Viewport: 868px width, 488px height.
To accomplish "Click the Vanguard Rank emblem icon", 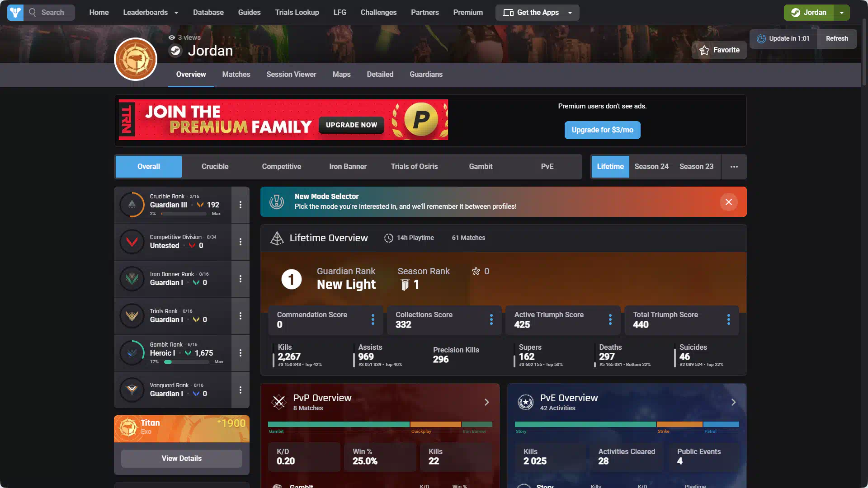I will point(132,390).
